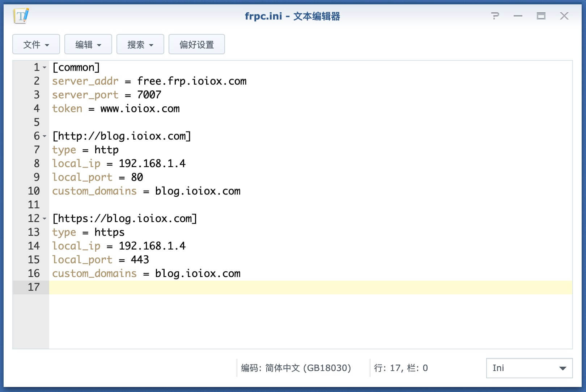Click the 192.168.1.4 value on line 14

click(x=152, y=246)
